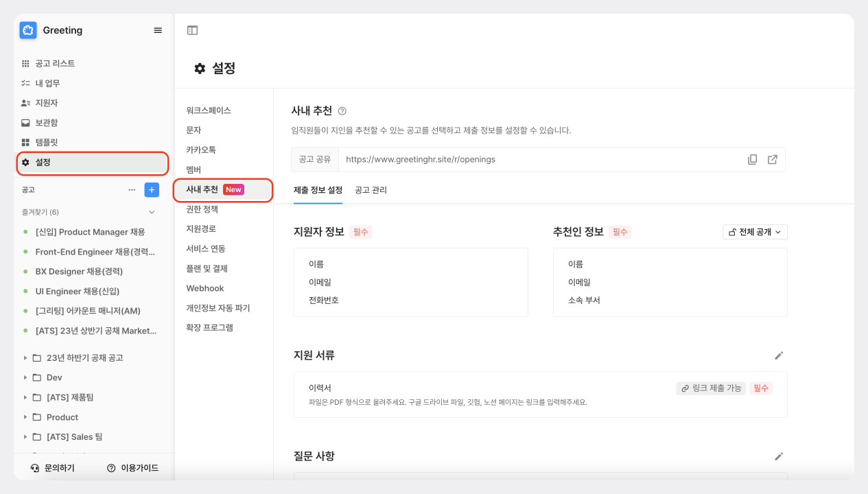Image resolution: width=868 pixels, height=494 pixels.
Task: Add a new 공고 with plus button
Action: click(x=152, y=190)
